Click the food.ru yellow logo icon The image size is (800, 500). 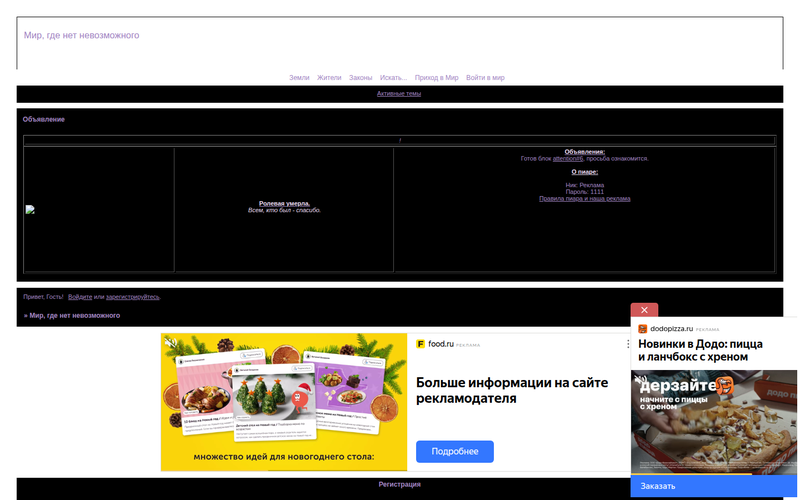(x=421, y=344)
